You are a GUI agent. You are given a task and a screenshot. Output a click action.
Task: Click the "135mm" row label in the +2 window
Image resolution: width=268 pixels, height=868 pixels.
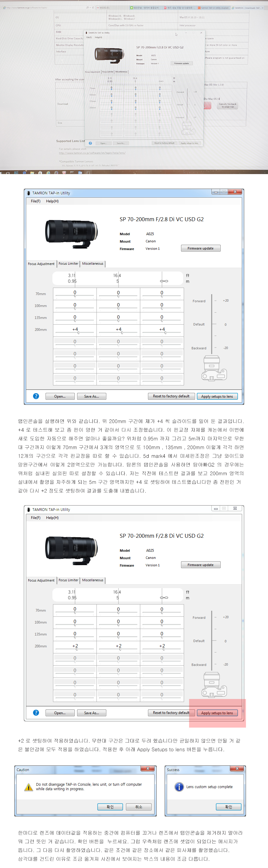click(x=41, y=634)
